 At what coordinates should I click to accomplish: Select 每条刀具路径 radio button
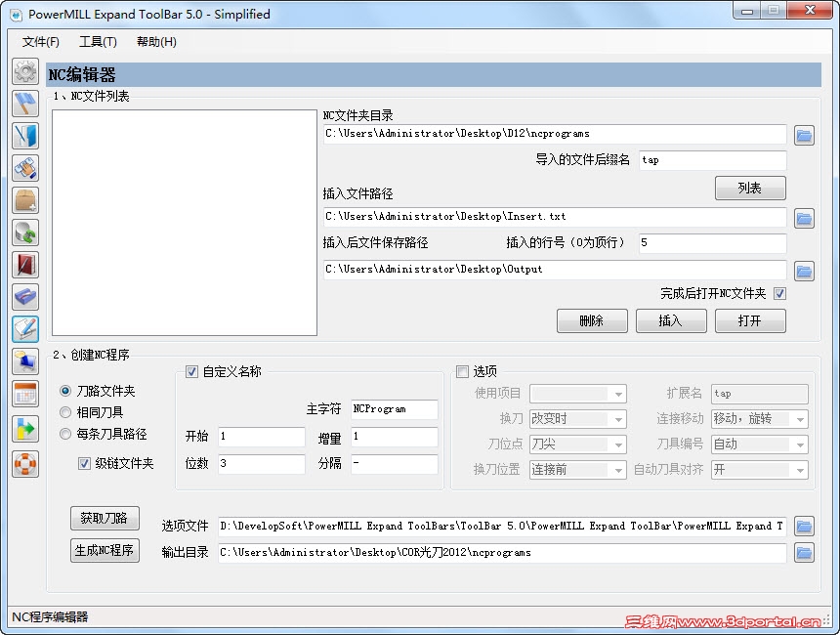64,434
